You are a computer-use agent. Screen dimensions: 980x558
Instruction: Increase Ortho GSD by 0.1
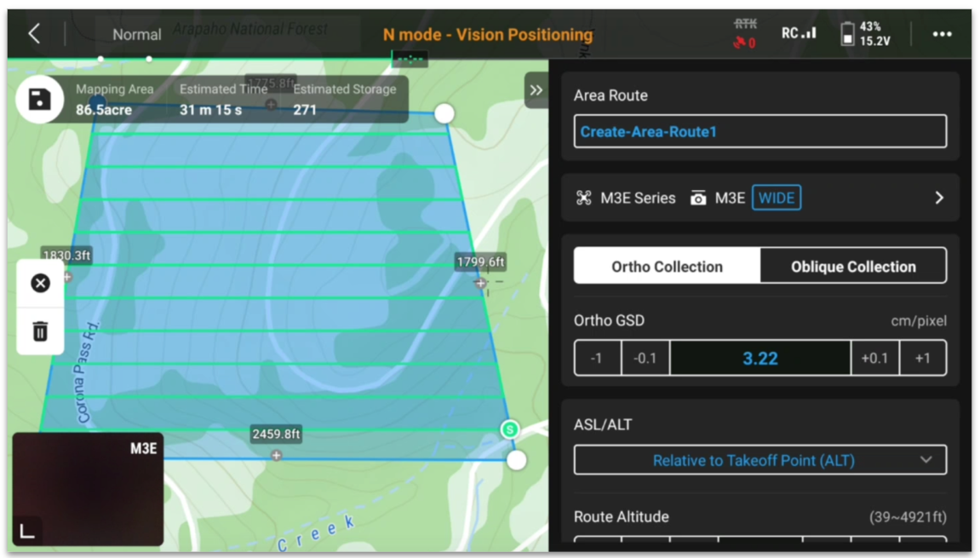(874, 359)
